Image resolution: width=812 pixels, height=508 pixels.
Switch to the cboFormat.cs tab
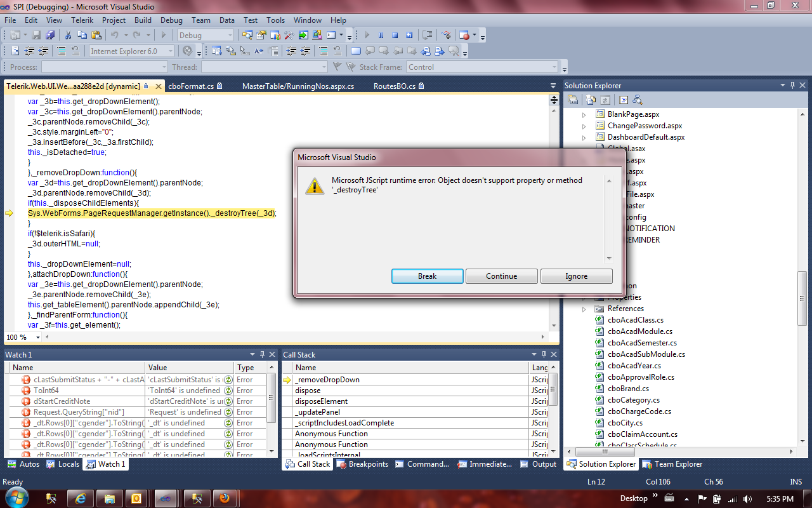pyautogui.click(x=196, y=86)
